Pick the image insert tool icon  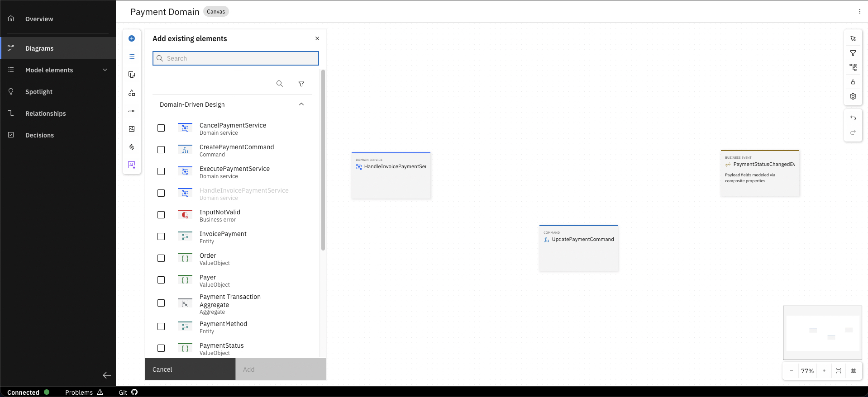point(132,129)
